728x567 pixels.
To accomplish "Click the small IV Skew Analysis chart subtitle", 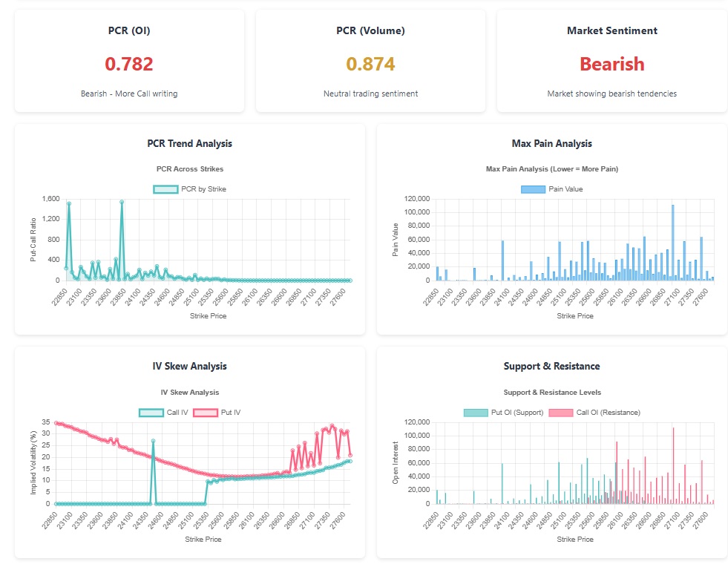I will point(190,393).
